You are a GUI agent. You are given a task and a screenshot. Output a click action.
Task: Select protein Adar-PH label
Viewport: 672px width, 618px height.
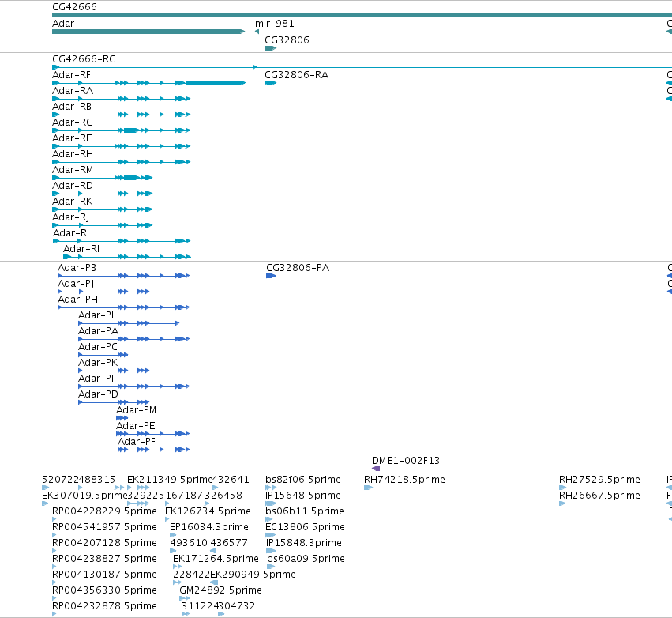77,300
